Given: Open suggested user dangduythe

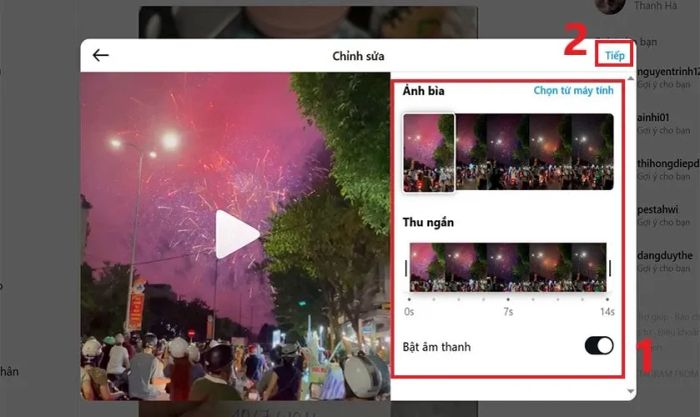Looking at the screenshot, I should (665, 256).
